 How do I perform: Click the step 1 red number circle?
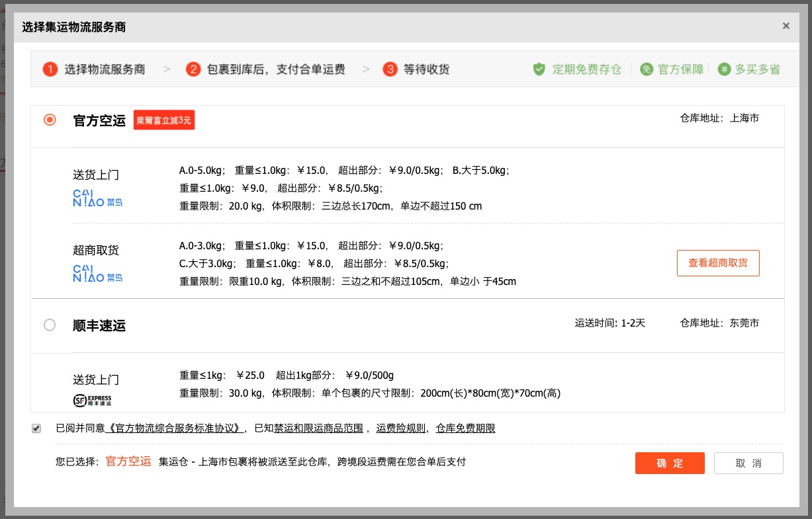pos(50,69)
